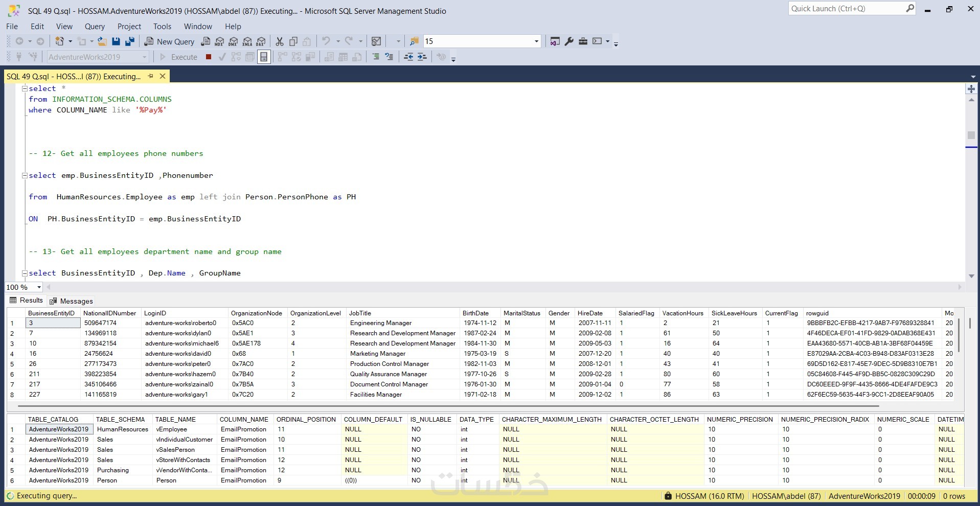Open the 100 % zoom dropdown
This screenshot has width=980, height=506.
[39, 287]
